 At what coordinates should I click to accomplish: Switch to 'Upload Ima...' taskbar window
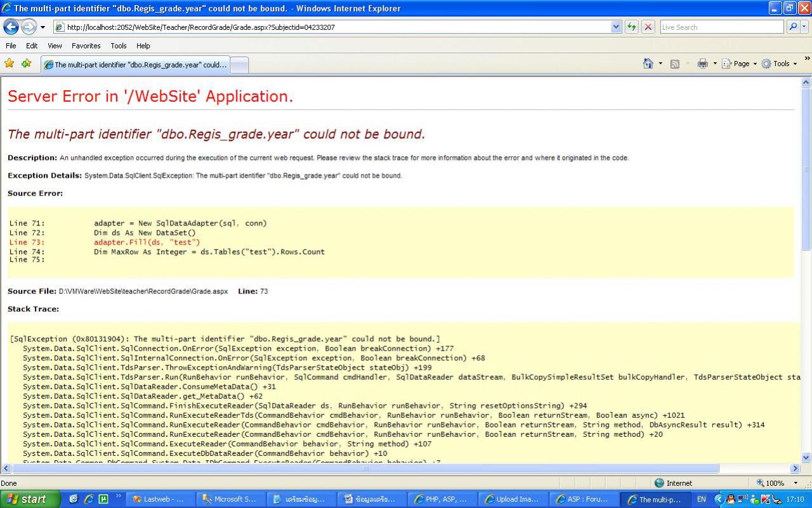coord(513,499)
